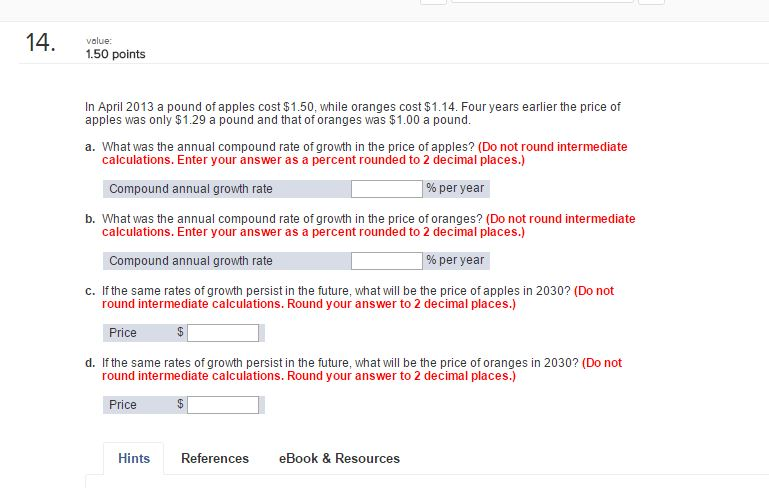Image resolution: width=769 pixels, height=488 pixels.
Task: Click the Price label in part d
Action: pyautogui.click(x=123, y=405)
